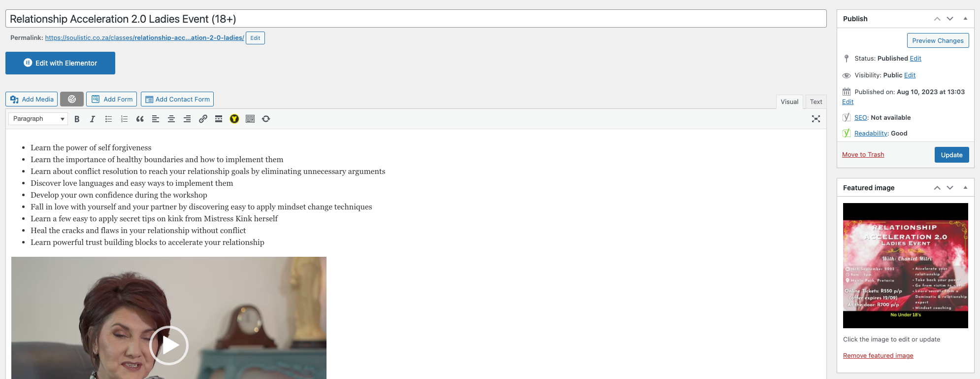Open the Paragraph format dropdown

pyautogui.click(x=38, y=119)
